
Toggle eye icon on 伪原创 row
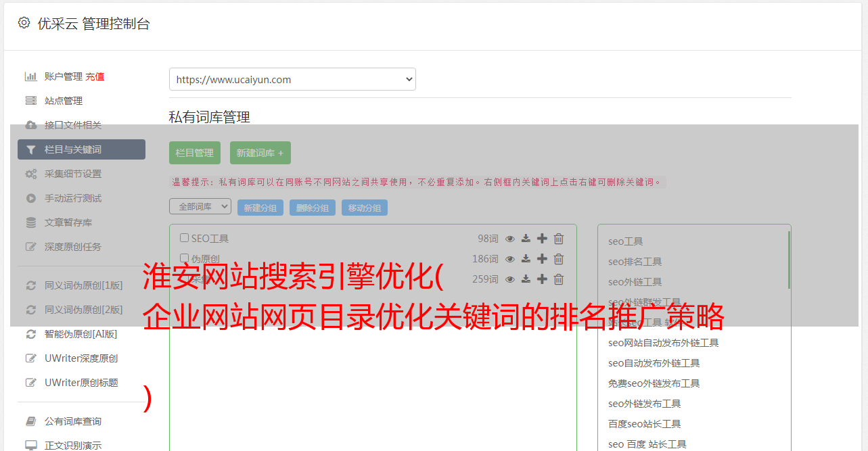pyautogui.click(x=510, y=259)
